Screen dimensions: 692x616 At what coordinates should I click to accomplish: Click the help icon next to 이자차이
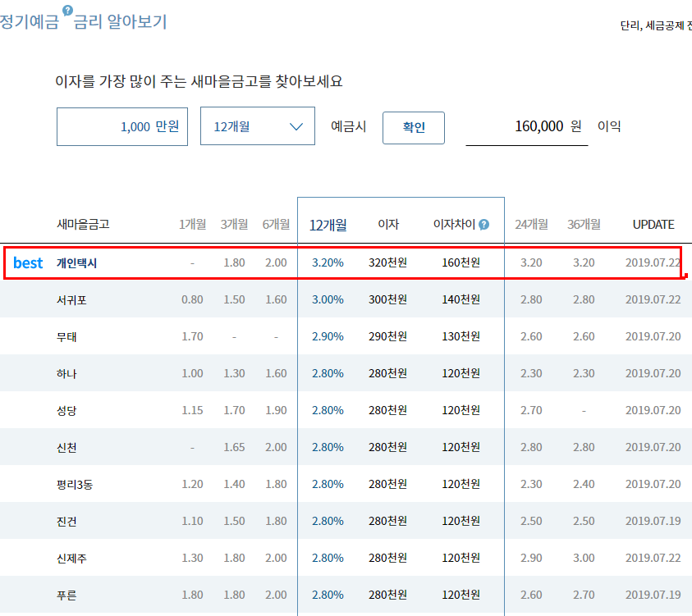[483, 225]
